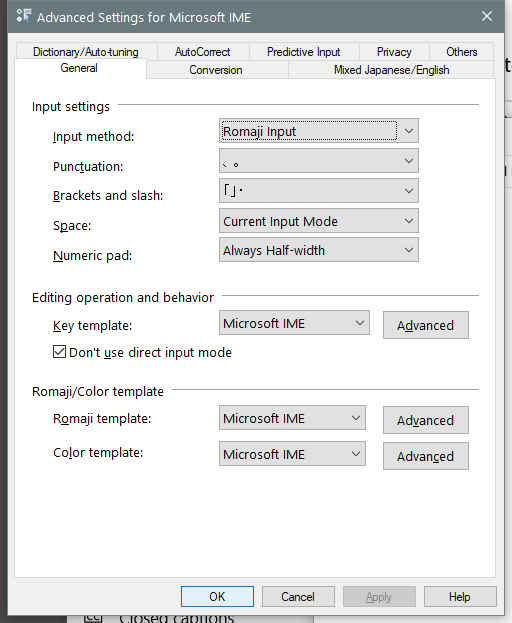Screen dimensions: 512x623
Task: Click the Cancel button
Action: pyautogui.click(x=298, y=596)
